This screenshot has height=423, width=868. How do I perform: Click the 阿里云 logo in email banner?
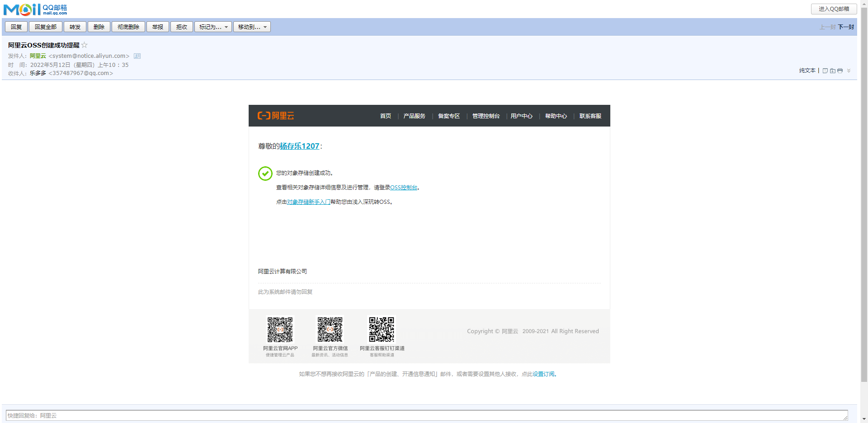276,116
